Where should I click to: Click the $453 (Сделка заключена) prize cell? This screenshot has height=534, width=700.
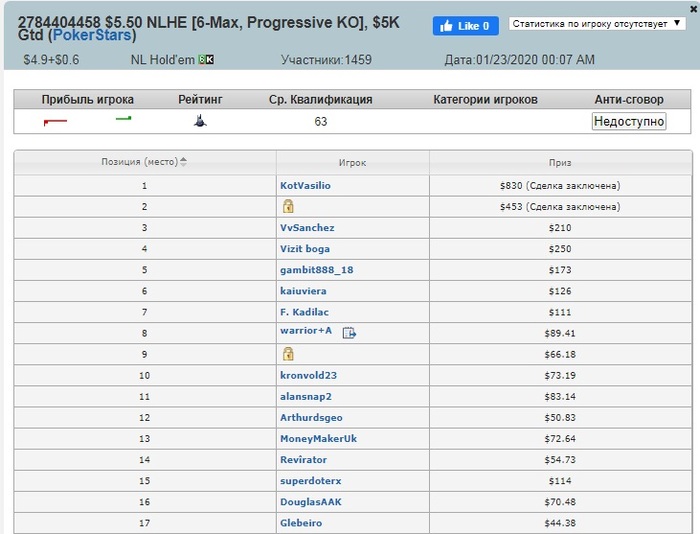(560, 206)
